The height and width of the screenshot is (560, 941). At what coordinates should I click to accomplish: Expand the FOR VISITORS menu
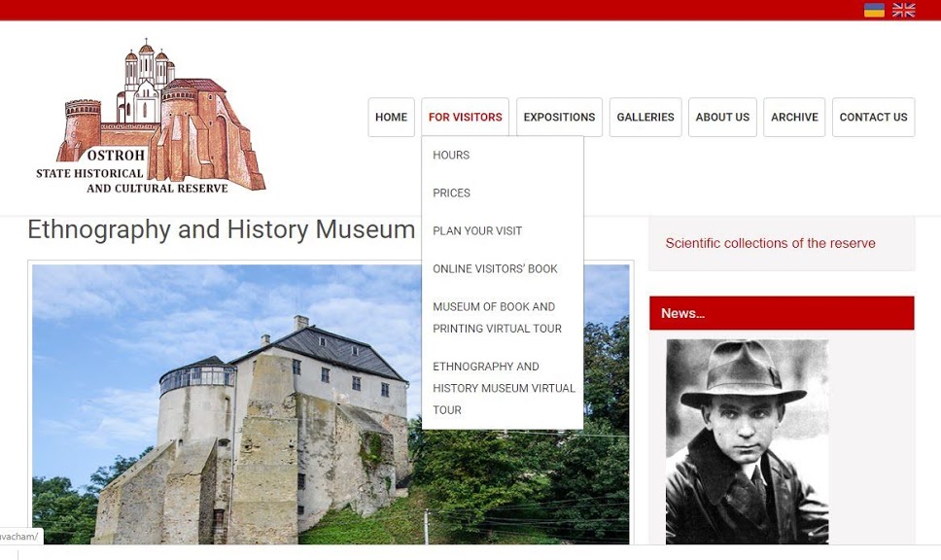(465, 117)
